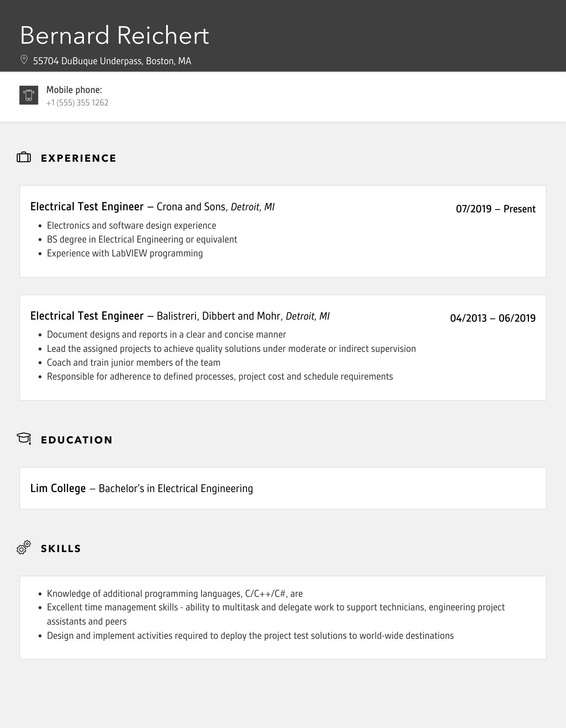Click the briefcase icon next to Experience
566x728 pixels.
coord(24,158)
